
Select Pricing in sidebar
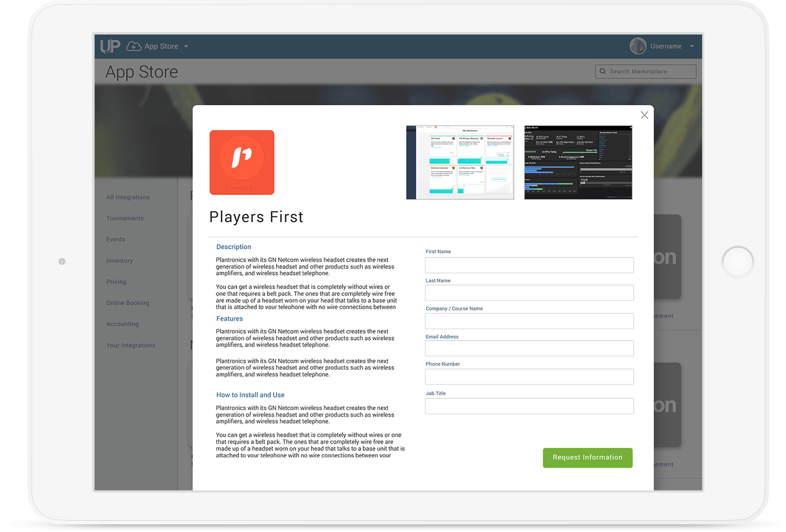117,282
